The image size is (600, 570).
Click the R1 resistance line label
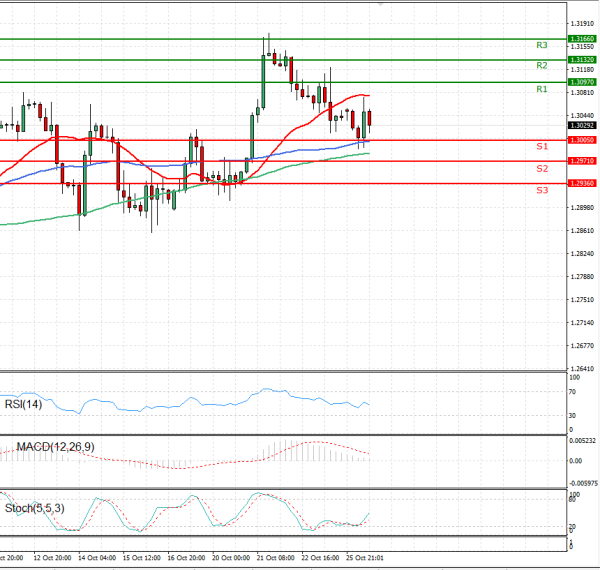541,90
